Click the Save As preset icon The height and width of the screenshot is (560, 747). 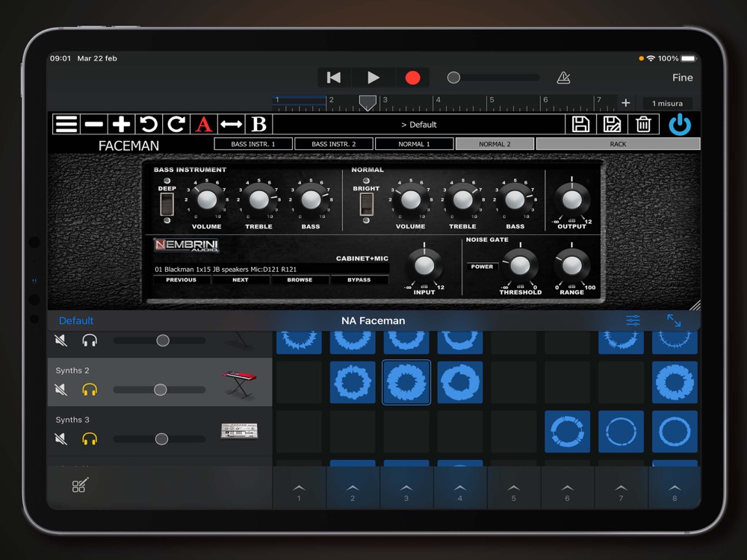612,124
